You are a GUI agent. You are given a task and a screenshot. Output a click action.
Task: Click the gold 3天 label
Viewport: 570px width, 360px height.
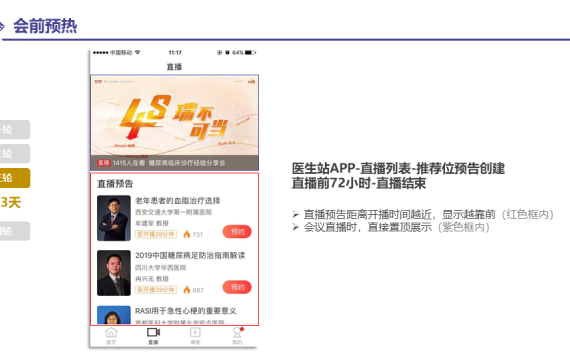tap(11, 202)
